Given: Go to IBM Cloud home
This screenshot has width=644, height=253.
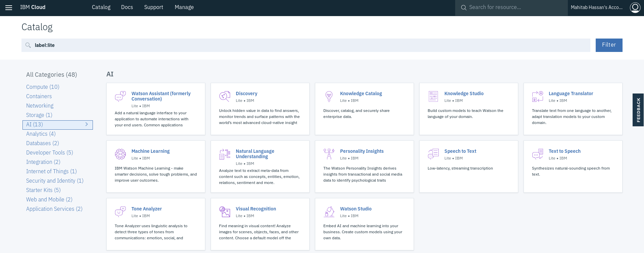Looking at the screenshot, I should click(x=33, y=7).
